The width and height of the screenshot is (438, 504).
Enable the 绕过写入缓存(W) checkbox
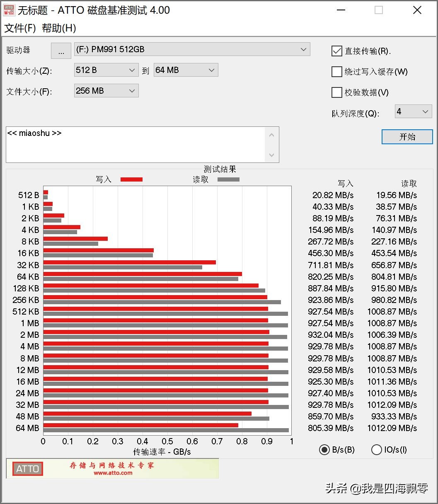coord(336,72)
